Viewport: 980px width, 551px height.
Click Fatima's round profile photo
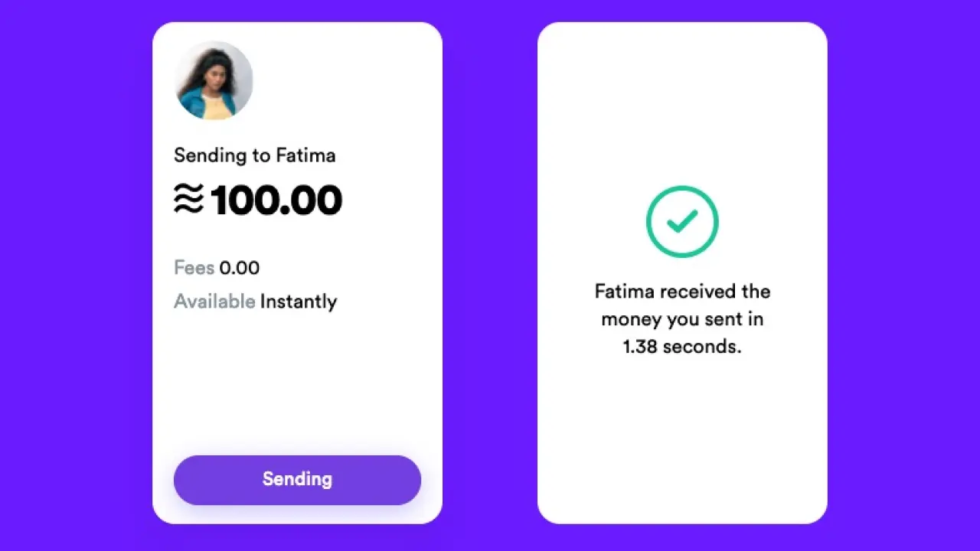pos(214,80)
